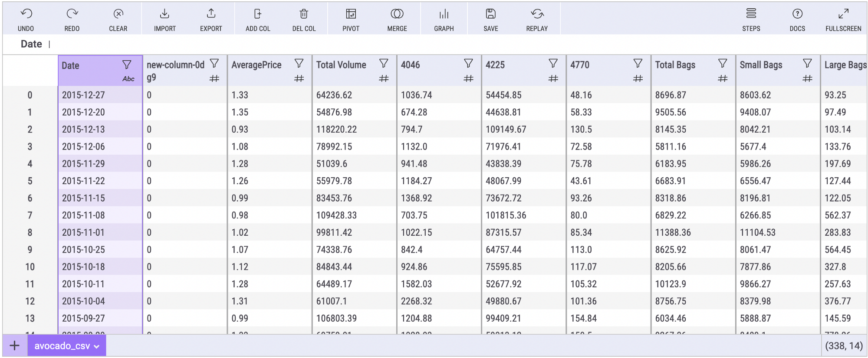The height and width of the screenshot is (358, 868).
Task: Open the Import tool
Action: pyautogui.click(x=164, y=14)
